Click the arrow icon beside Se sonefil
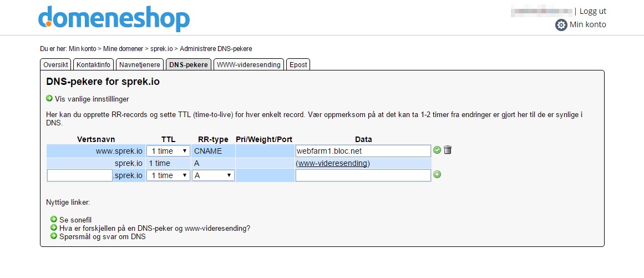This screenshot has height=278, width=644. 54,220
